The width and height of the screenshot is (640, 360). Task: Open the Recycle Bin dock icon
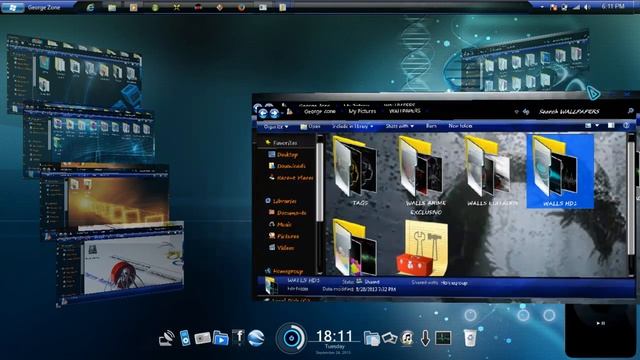tap(470, 338)
